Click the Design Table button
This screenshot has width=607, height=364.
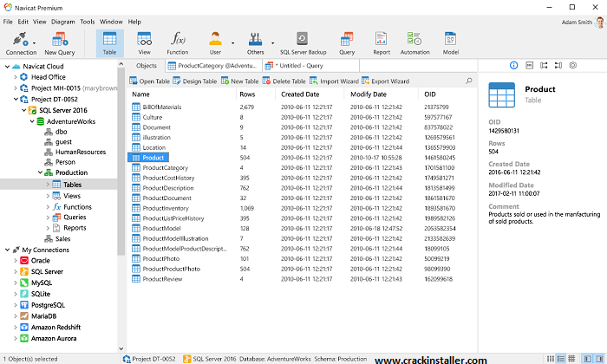[195, 81]
